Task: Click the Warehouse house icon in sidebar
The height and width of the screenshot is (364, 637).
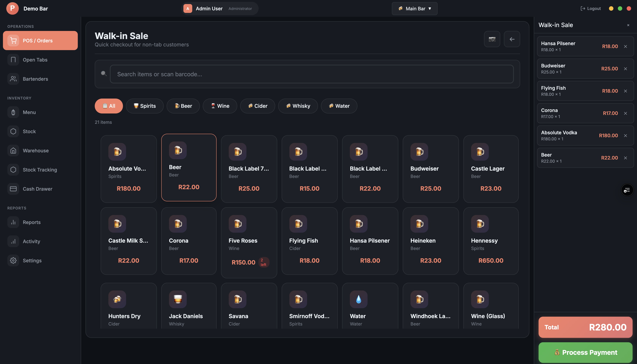Action: (x=13, y=150)
